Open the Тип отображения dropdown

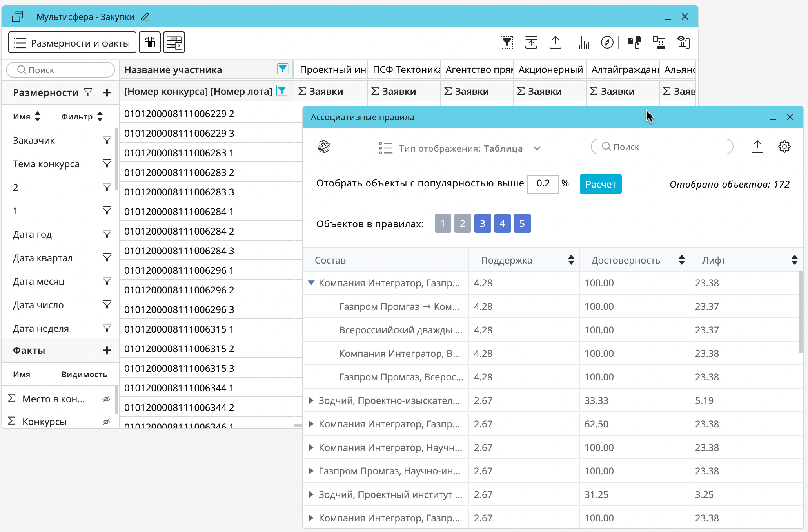pos(537,148)
